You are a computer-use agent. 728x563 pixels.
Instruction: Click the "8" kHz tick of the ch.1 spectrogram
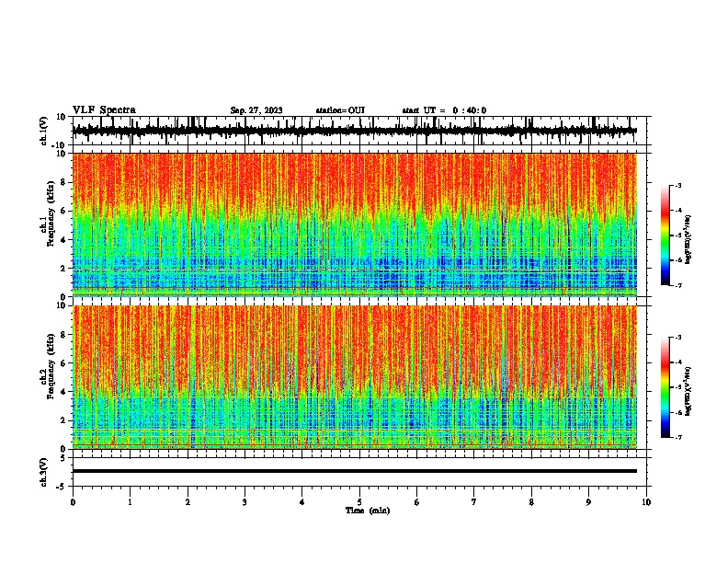click(64, 182)
